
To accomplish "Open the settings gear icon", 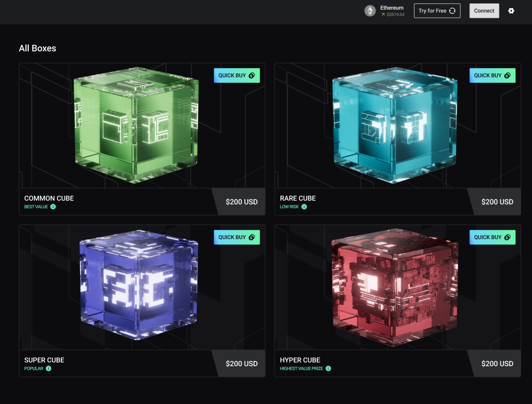I will click(511, 11).
